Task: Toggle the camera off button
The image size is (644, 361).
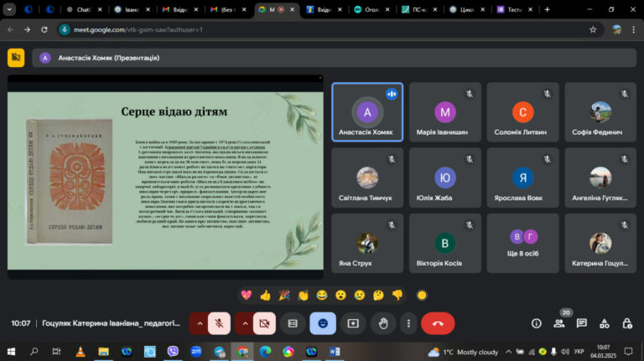Action: 264,323
